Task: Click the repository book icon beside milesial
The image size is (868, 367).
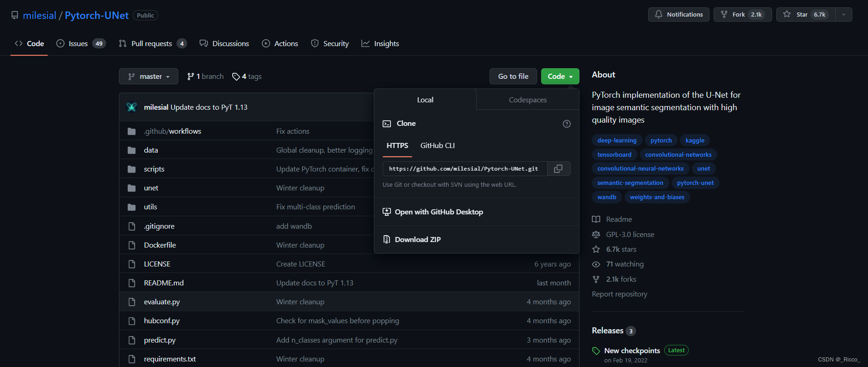Action: [15, 16]
